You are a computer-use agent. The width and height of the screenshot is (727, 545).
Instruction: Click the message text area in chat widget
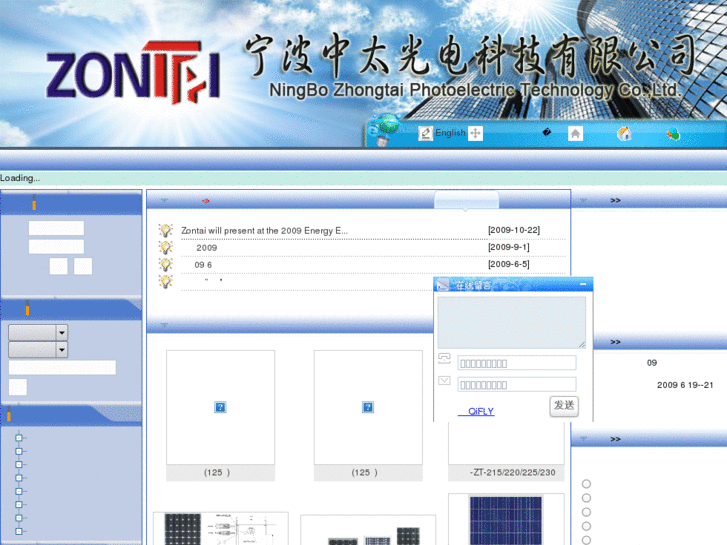click(x=511, y=322)
